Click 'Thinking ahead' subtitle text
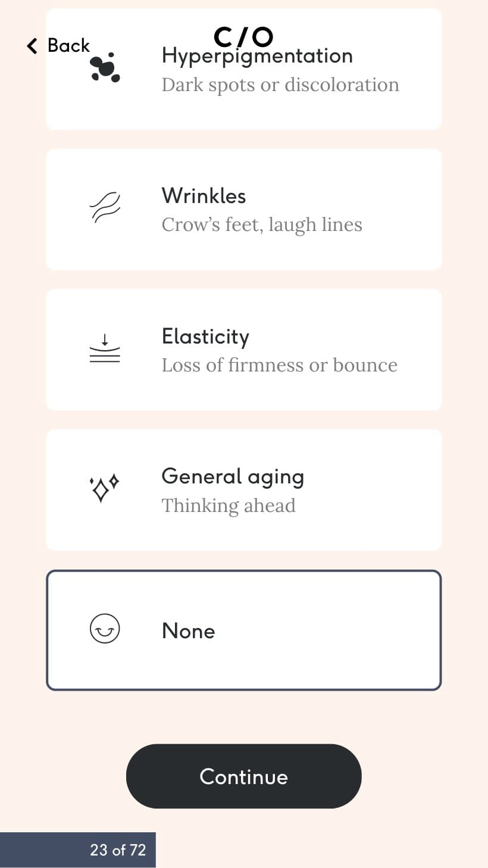 coord(229,505)
